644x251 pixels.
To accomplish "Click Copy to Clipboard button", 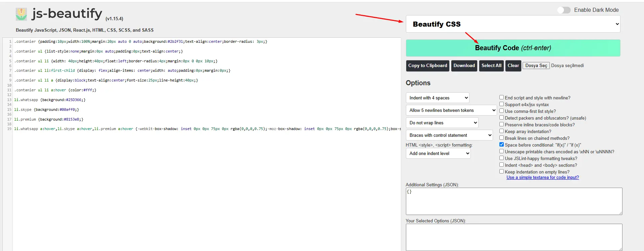I will 427,66.
